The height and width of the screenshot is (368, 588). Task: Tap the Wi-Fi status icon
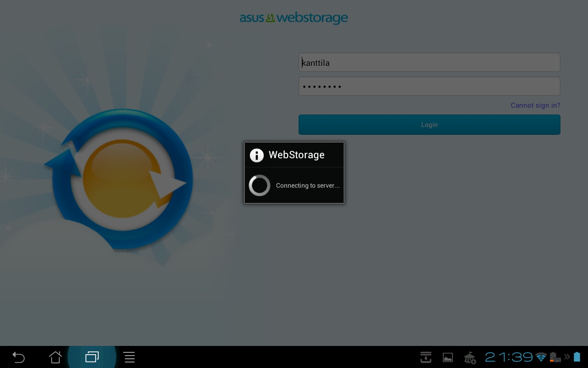click(x=541, y=357)
